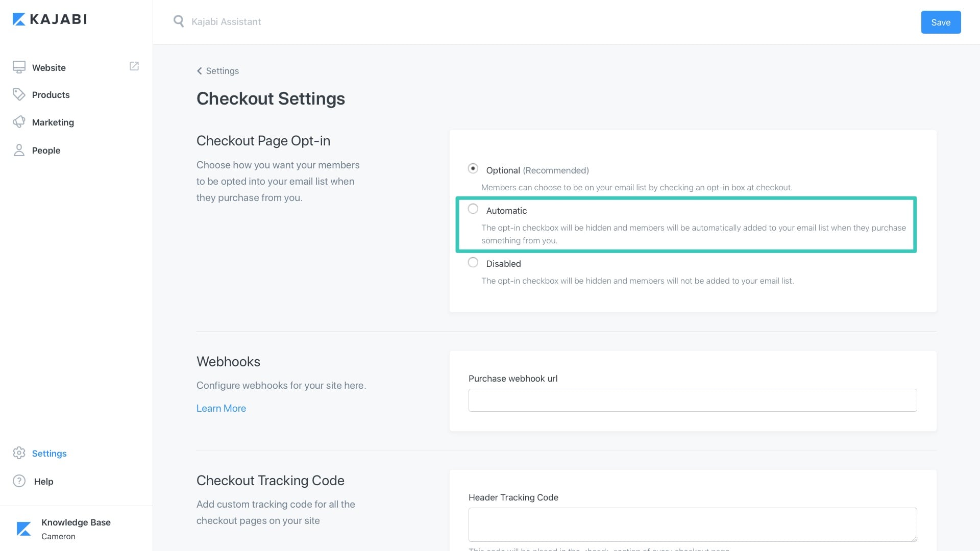
Task: Open the Products menu item
Action: [51, 95]
